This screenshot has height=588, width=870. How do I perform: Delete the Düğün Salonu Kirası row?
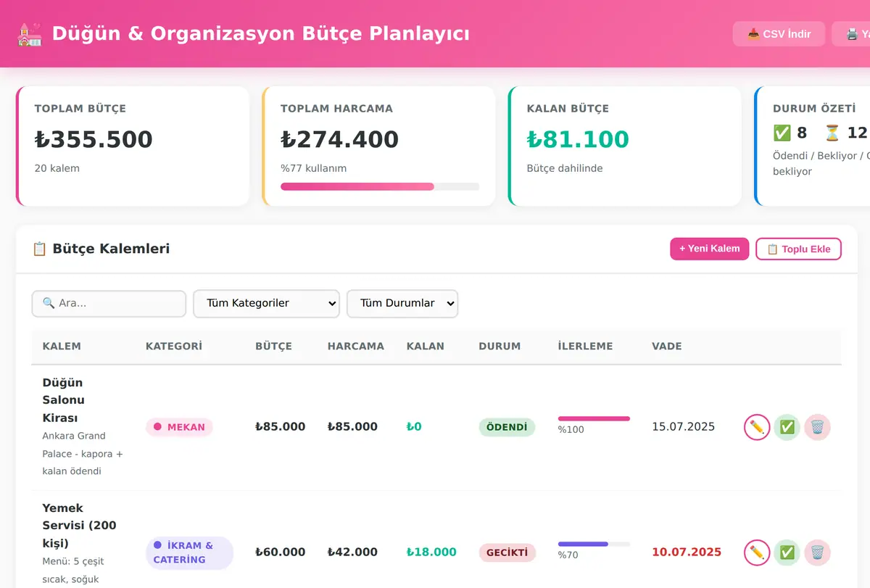click(x=817, y=427)
